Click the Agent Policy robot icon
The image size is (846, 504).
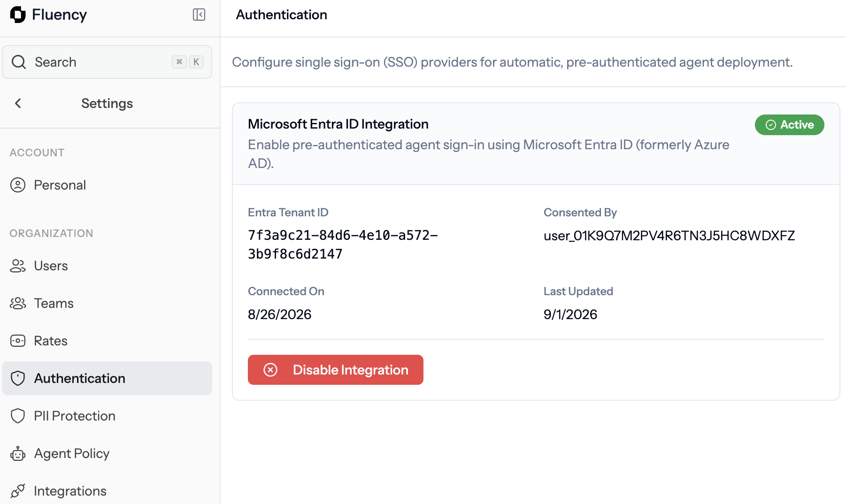pyautogui.click(x=18, y=453)
